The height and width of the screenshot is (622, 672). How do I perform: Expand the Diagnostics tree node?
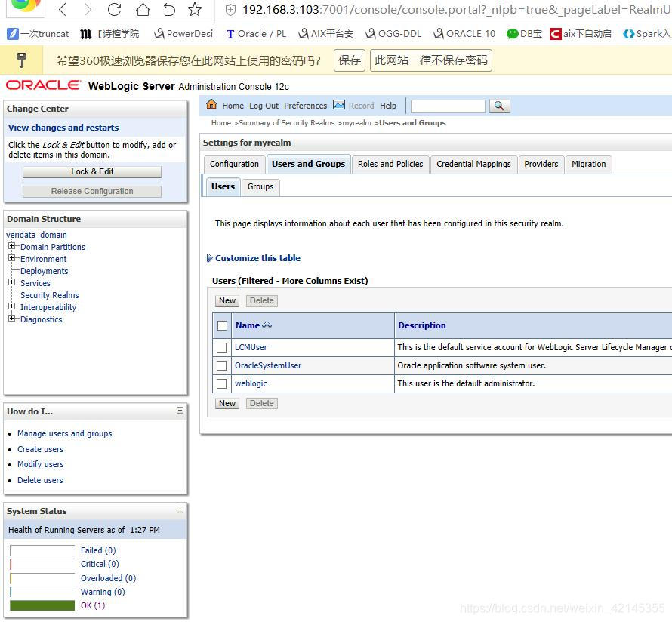click(x=12, y=319)
